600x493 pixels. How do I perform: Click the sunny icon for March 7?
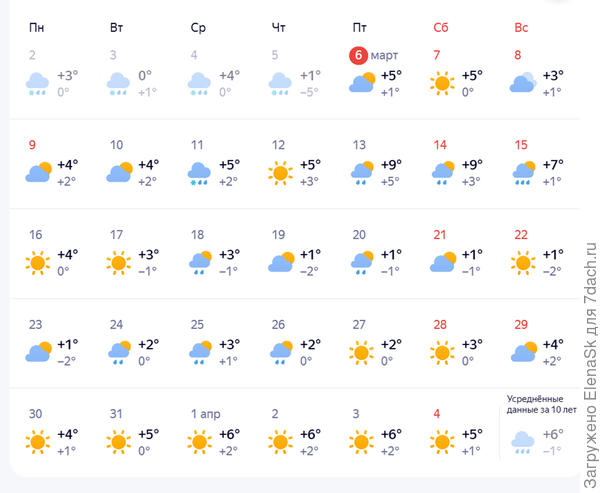pyautogui.click(x=443, y=83)
